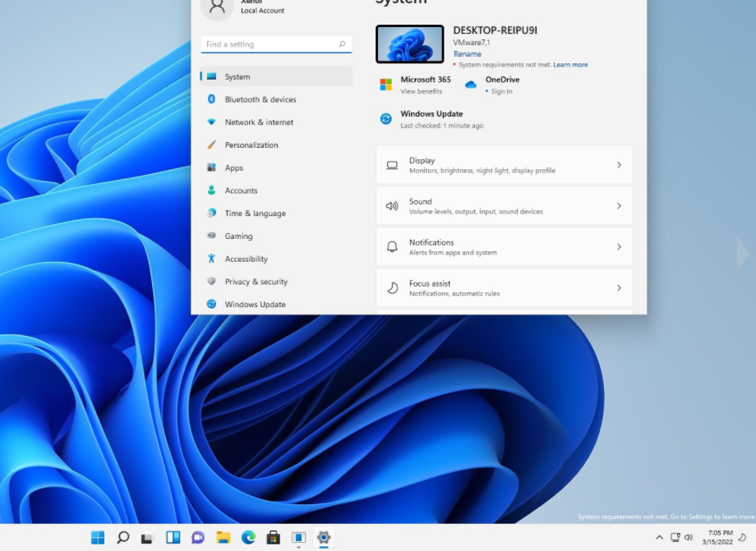Open Focus assist settings
Viewport: 756px width, 551px height.
tap(505, 287)
